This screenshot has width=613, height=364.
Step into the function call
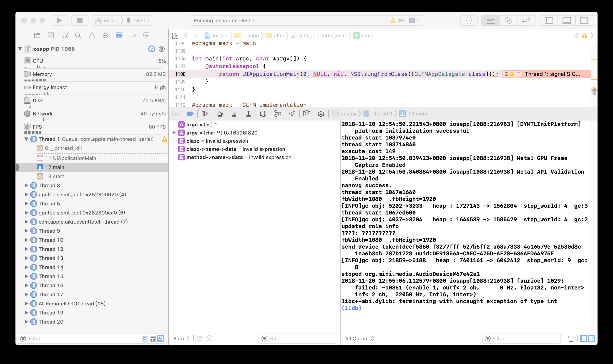pyautogui.click(x=234, y=113)
